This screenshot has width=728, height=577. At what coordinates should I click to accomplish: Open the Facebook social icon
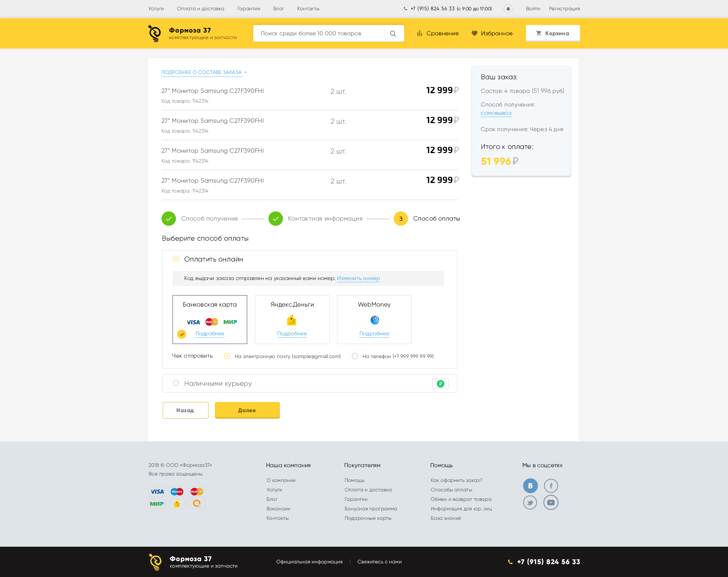point(551,486)
